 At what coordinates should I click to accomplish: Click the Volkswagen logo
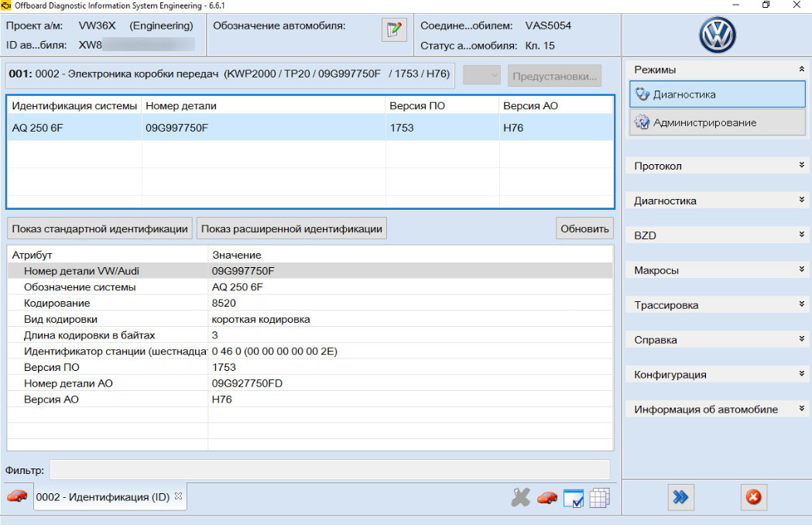pos(718,36)
